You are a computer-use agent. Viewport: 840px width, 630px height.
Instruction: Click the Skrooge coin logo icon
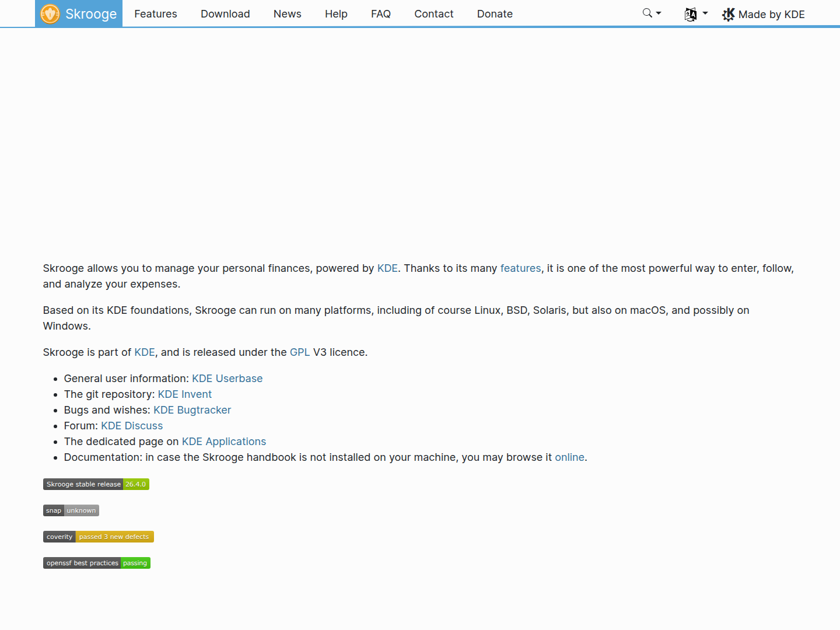pyautogui.click(x=50, y=14)
